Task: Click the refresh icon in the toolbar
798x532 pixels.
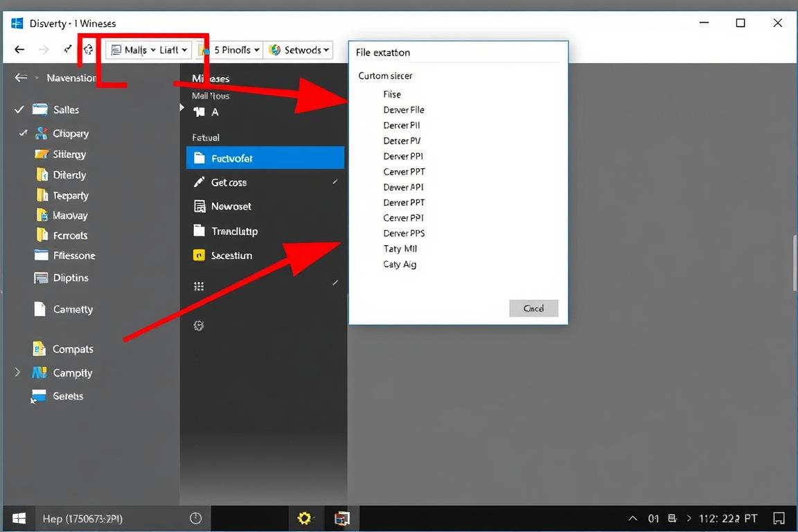Action: tap(89, 50)
